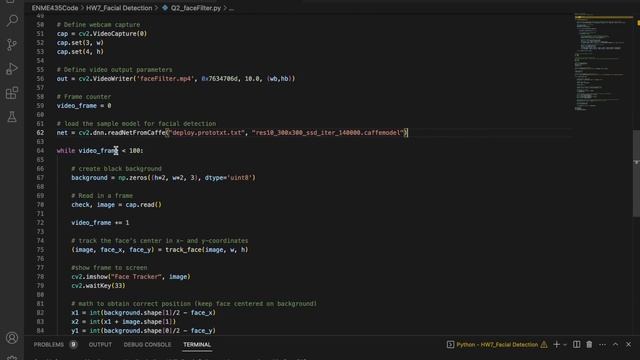Switch to the DEBUG CONSOLE tab

(x=147, y=344)
